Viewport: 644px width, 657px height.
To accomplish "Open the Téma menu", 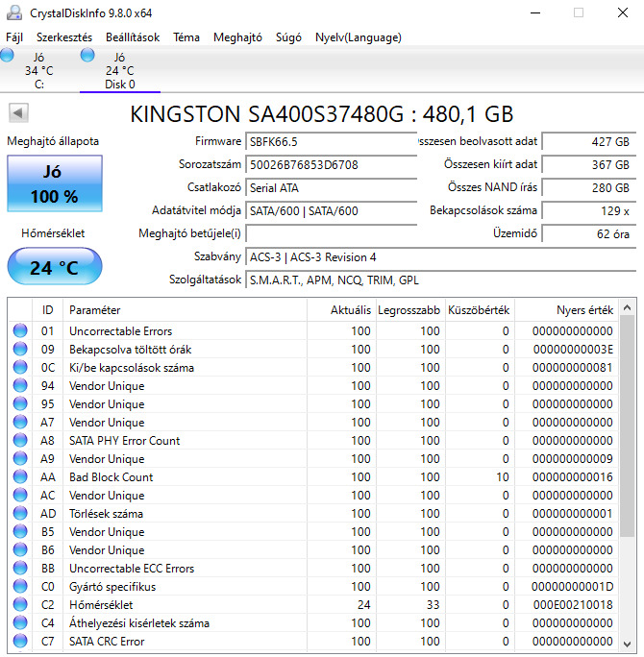I will point(186,37).
